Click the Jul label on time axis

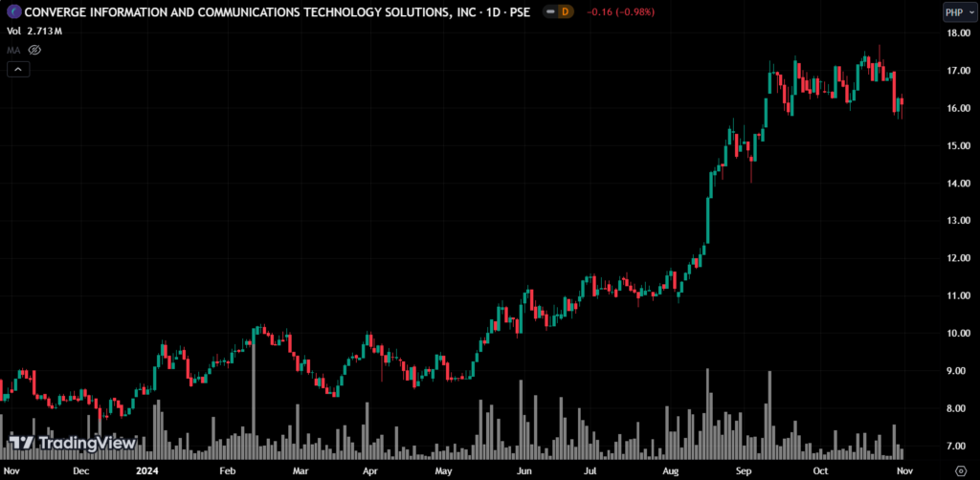point(589,470)
